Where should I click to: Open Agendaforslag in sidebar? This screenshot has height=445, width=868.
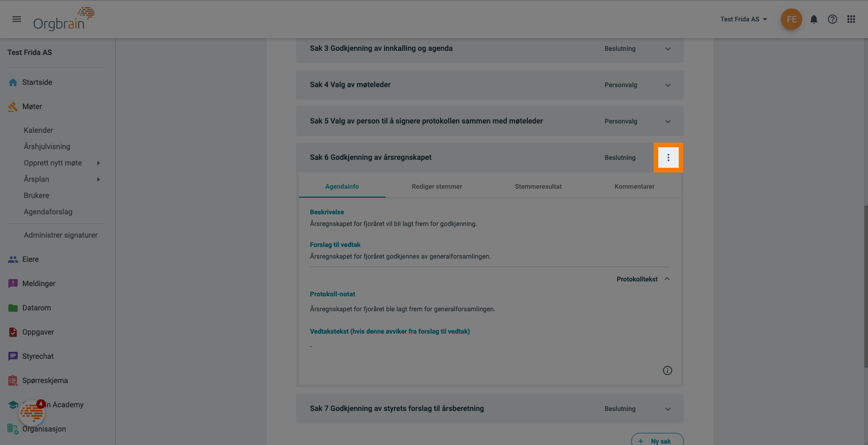[x=48, y=212]
